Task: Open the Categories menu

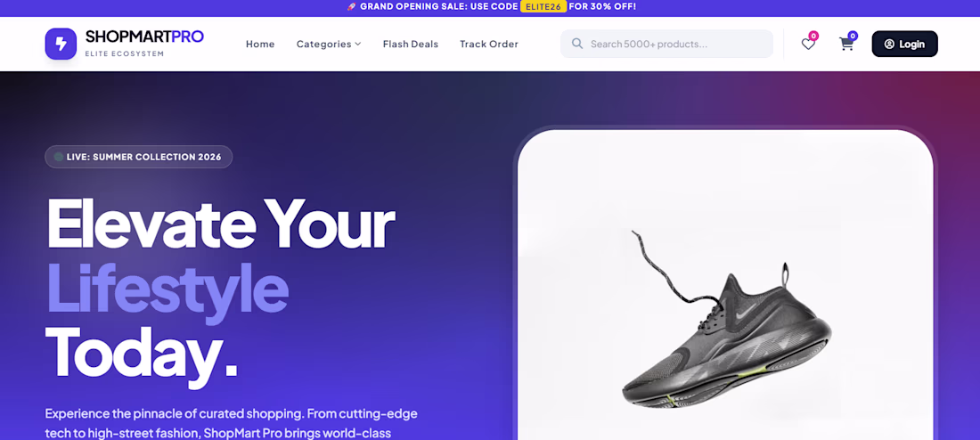Action: tap(329, 44)
